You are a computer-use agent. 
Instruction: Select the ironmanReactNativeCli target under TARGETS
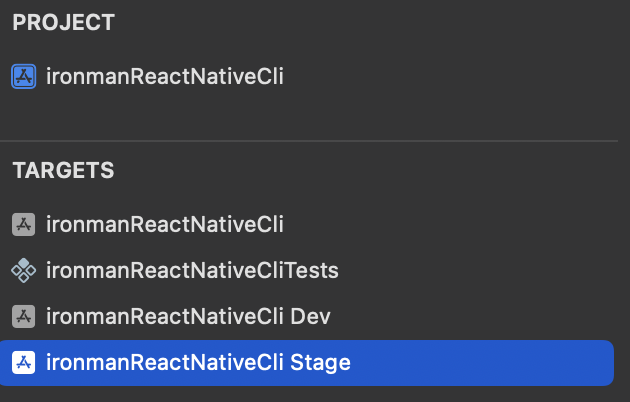[x=165, y=224]
